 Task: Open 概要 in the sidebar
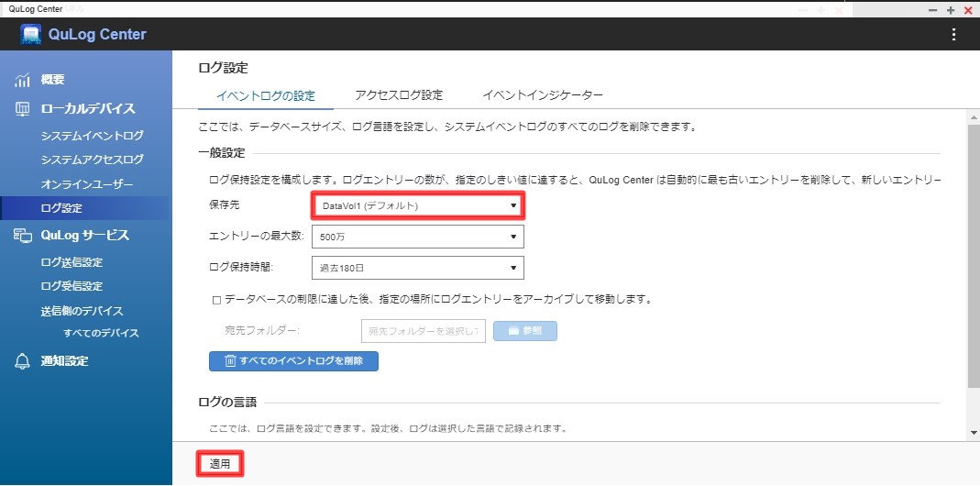(52, 80)
